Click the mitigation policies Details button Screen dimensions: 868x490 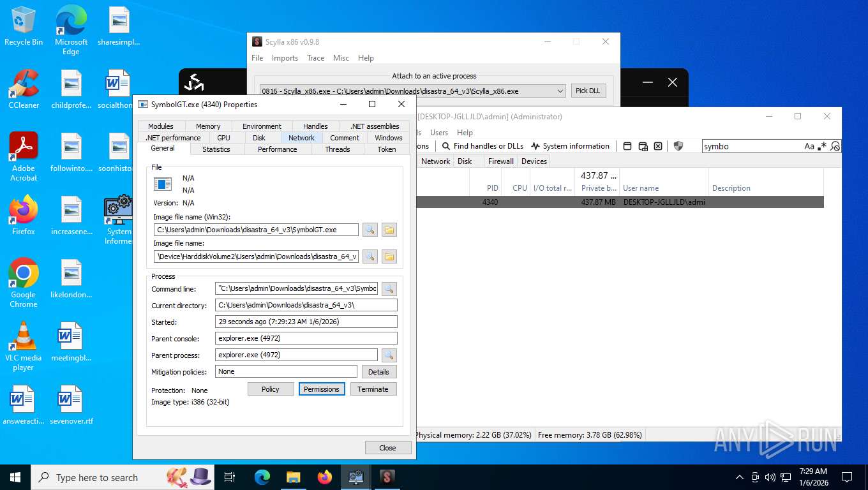pos(378,372)
